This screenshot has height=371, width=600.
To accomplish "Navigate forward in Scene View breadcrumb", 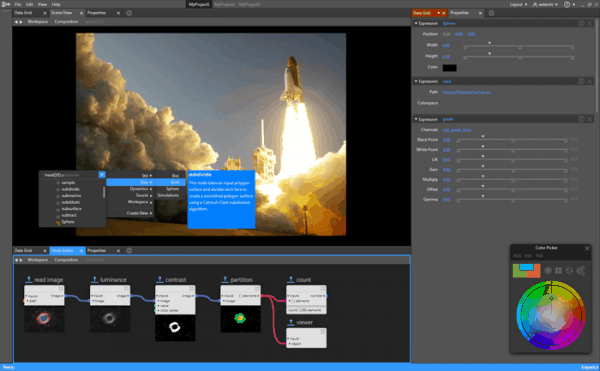I will coord(21,22).
